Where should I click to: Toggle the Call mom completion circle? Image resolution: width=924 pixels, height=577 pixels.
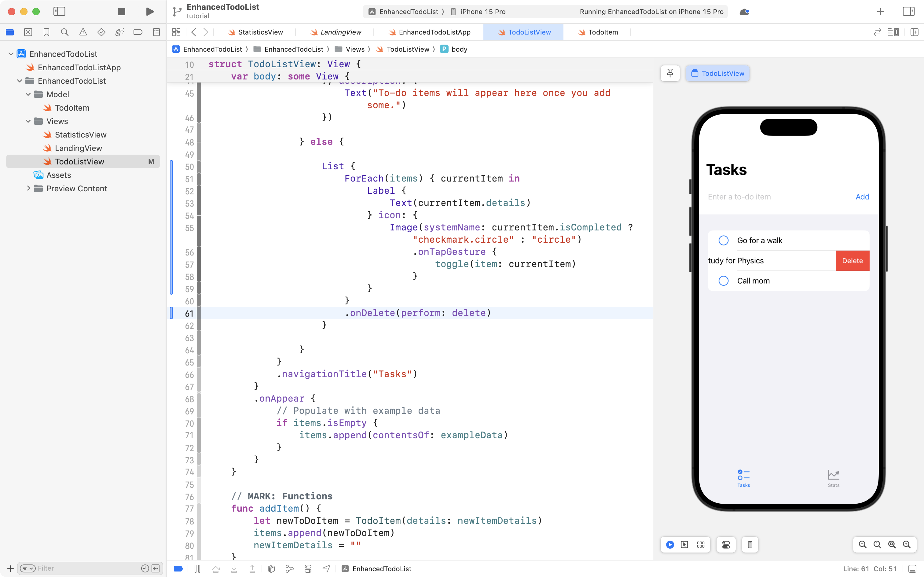724,281
